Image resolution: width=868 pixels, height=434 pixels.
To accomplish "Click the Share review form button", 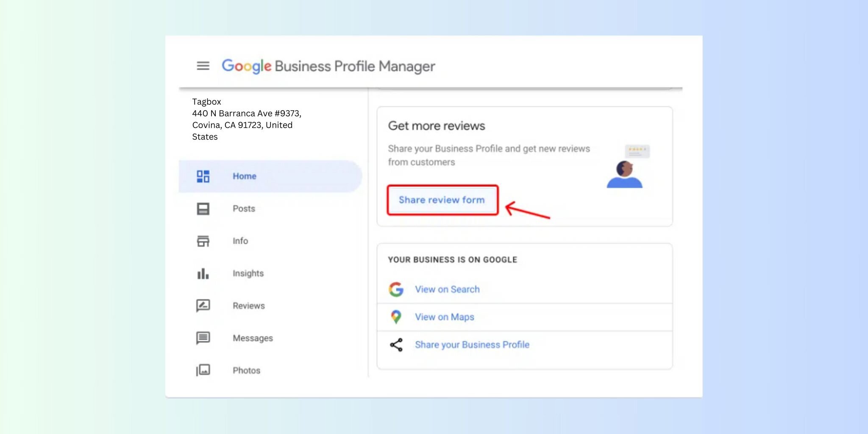I will 442,200.
